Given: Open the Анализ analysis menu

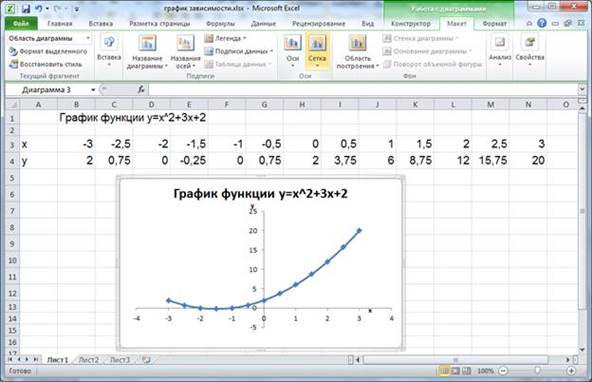Looking at the screenshot, I should 500,50.
